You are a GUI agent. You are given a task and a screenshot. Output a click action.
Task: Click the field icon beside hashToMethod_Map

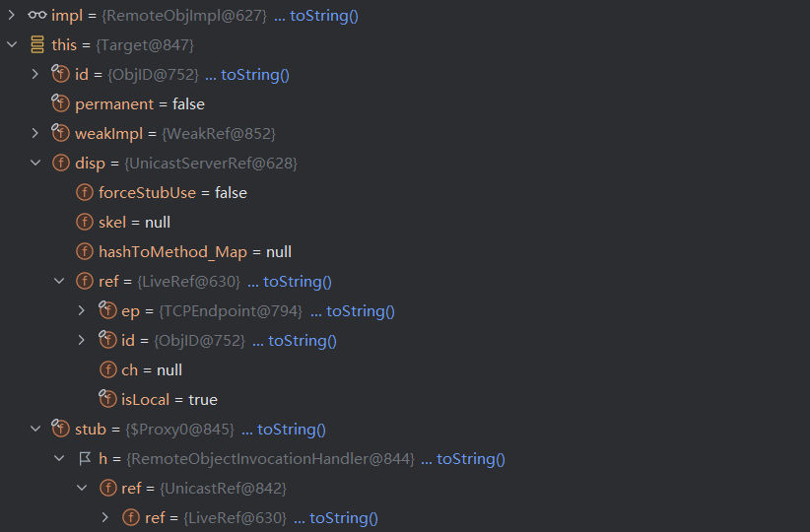(x=85, y=252)
